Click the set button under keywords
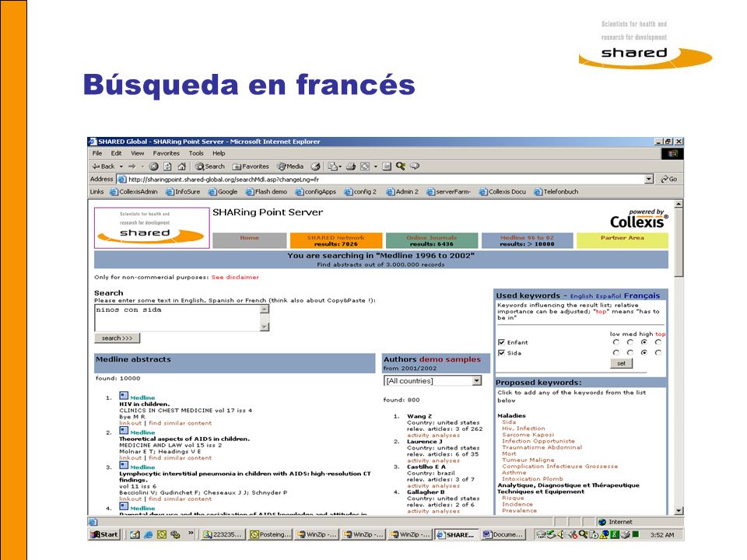The height and width of the screenshot is (560, 747). click(x=621, y=363)
